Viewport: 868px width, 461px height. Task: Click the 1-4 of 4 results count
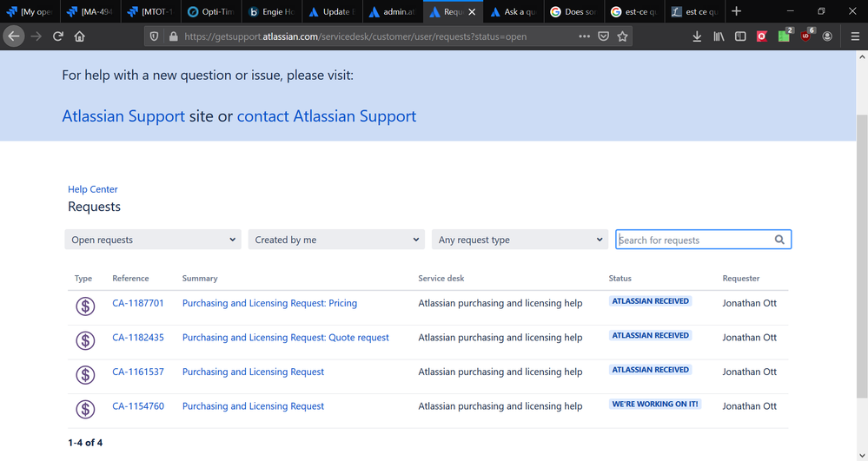85,443
